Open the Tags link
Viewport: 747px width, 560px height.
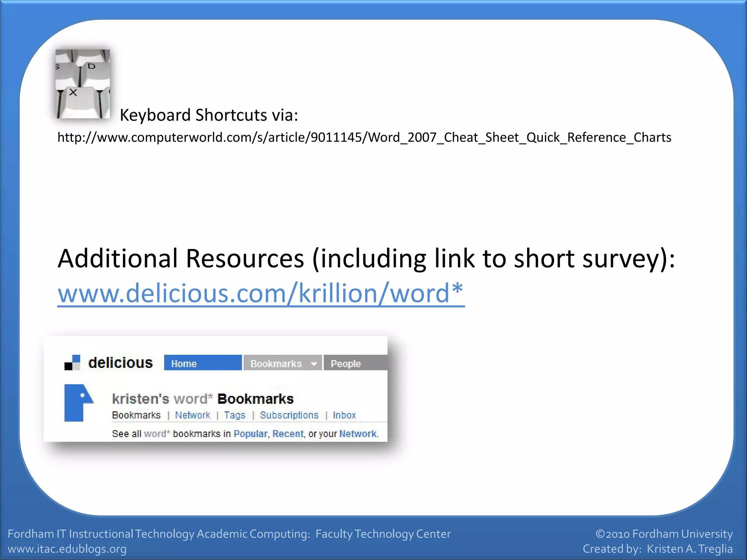pyautogui.click(x=235, y=415)
